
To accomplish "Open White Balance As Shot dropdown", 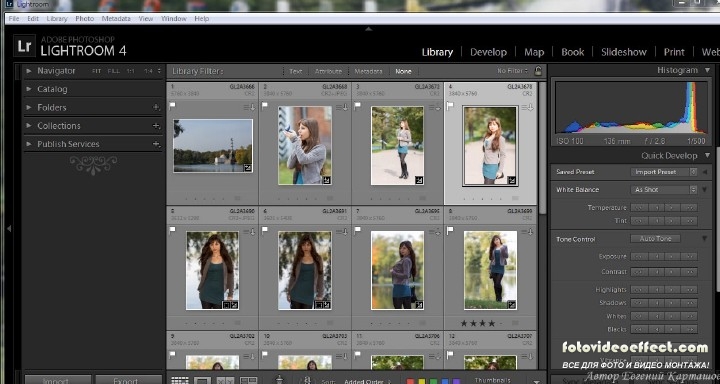I will 664,190.
